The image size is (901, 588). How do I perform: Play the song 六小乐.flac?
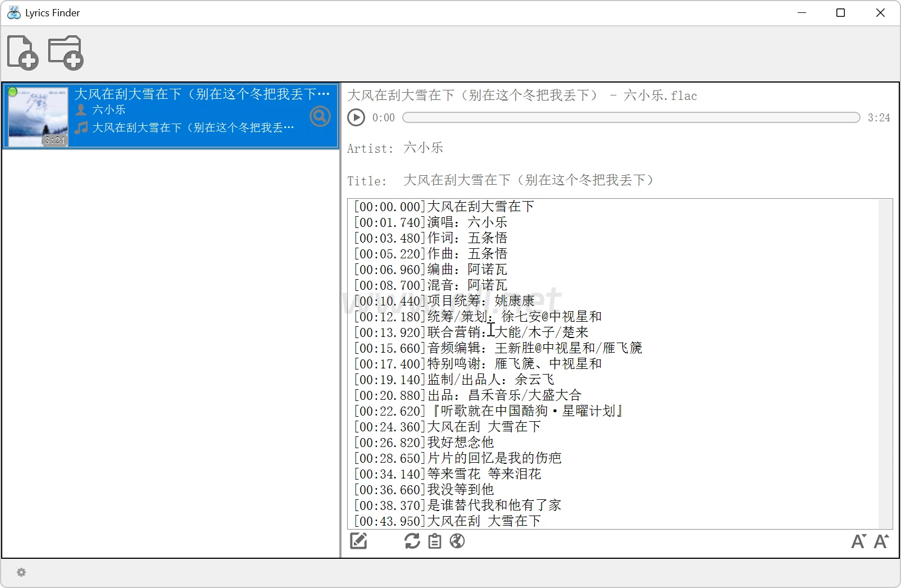click(x=356, y=117)
